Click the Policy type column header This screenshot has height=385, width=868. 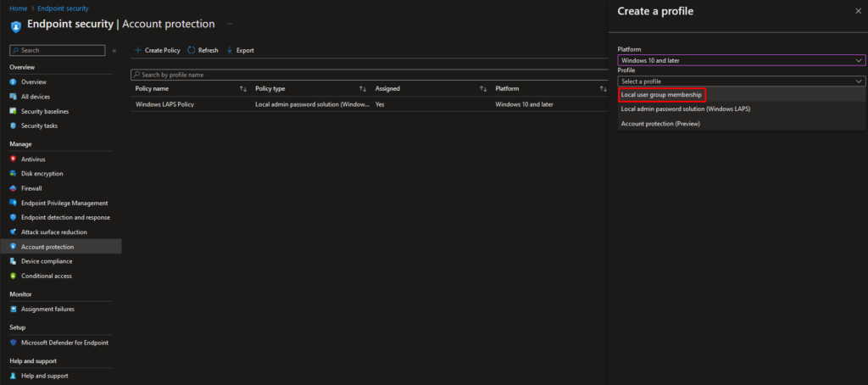point(270,89)
